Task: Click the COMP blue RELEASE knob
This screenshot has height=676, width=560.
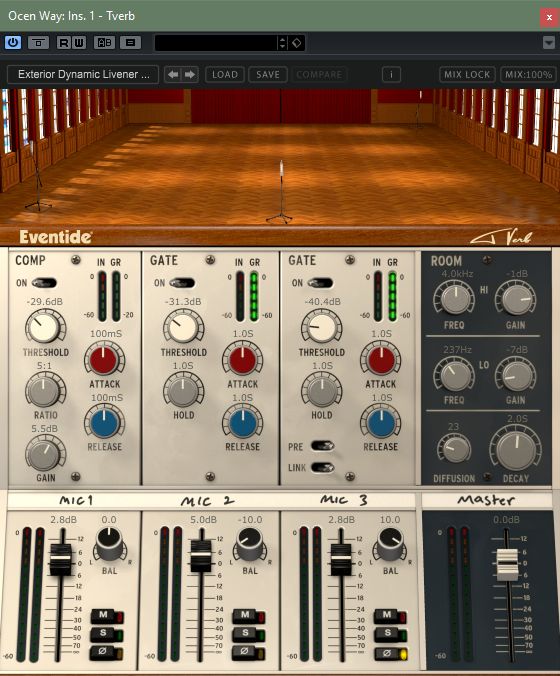Action: tap(104, 422)
